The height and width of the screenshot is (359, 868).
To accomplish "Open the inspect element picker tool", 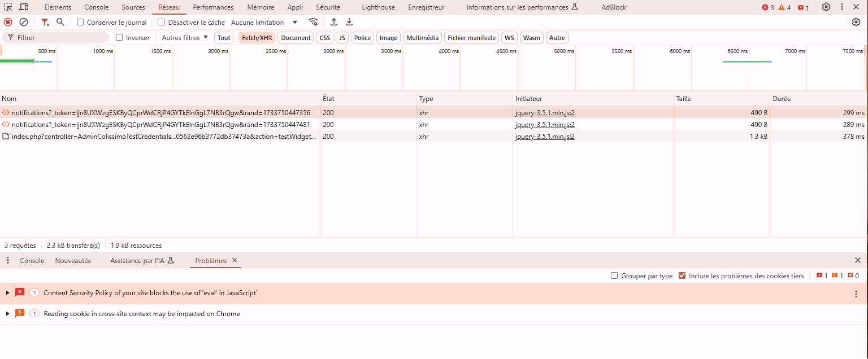I will pos(8,7).
